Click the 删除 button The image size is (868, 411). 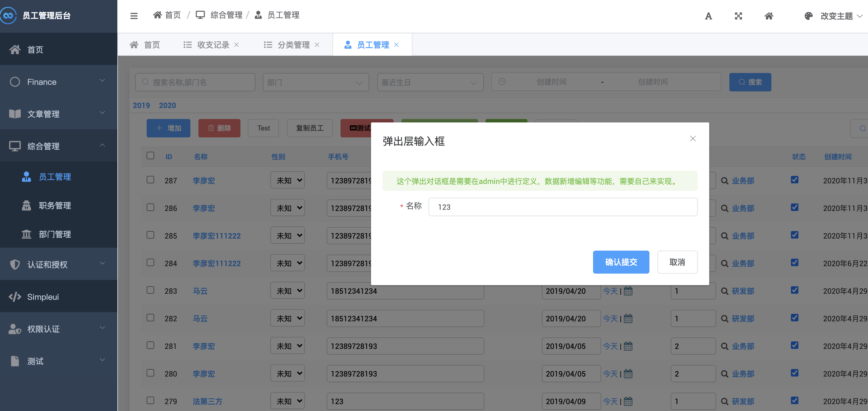click(x=219, y=128)
